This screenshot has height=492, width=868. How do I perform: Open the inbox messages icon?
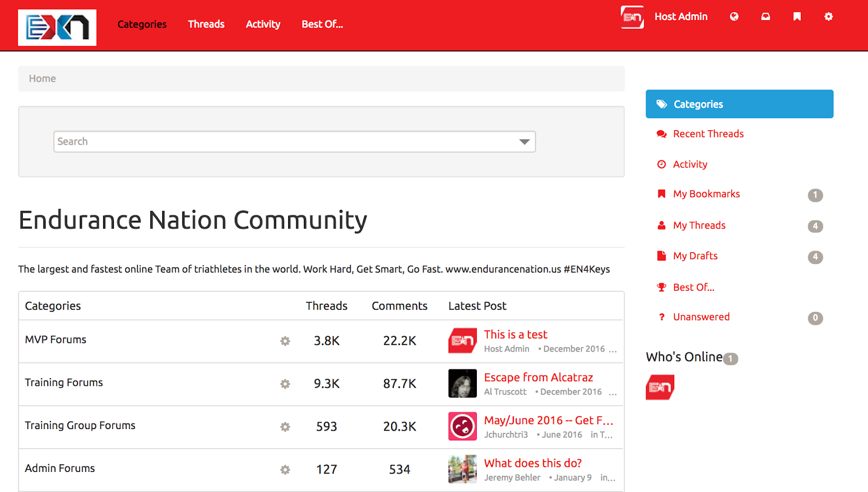point(765,17)
